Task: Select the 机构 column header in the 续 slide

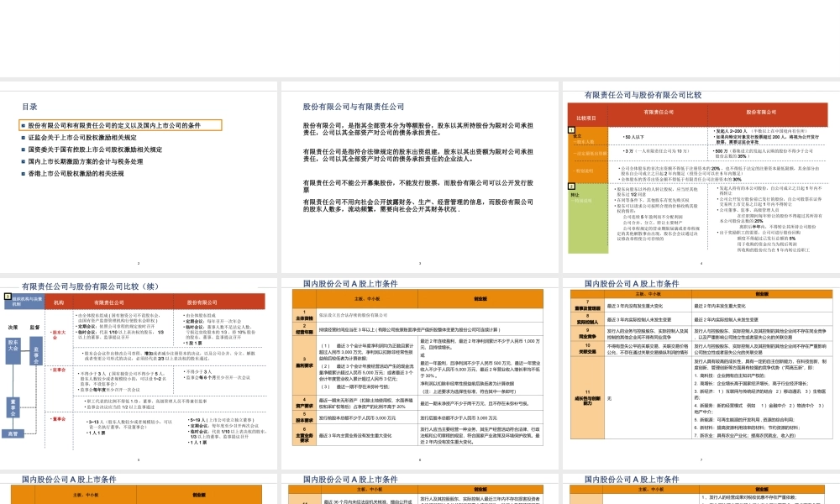Action: (59, 302)
